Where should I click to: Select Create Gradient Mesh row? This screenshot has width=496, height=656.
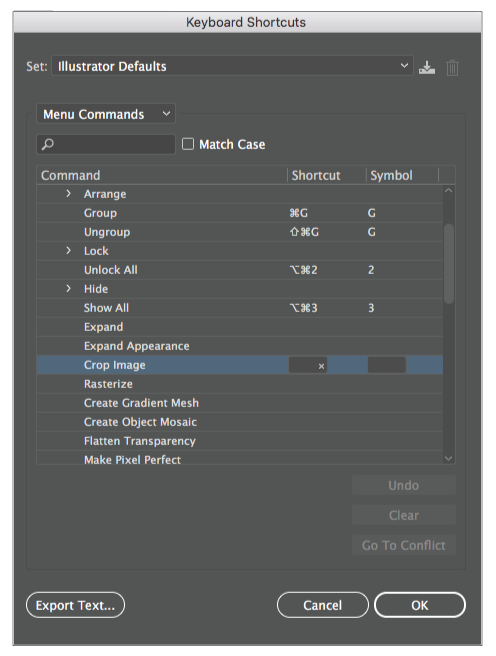240,403
